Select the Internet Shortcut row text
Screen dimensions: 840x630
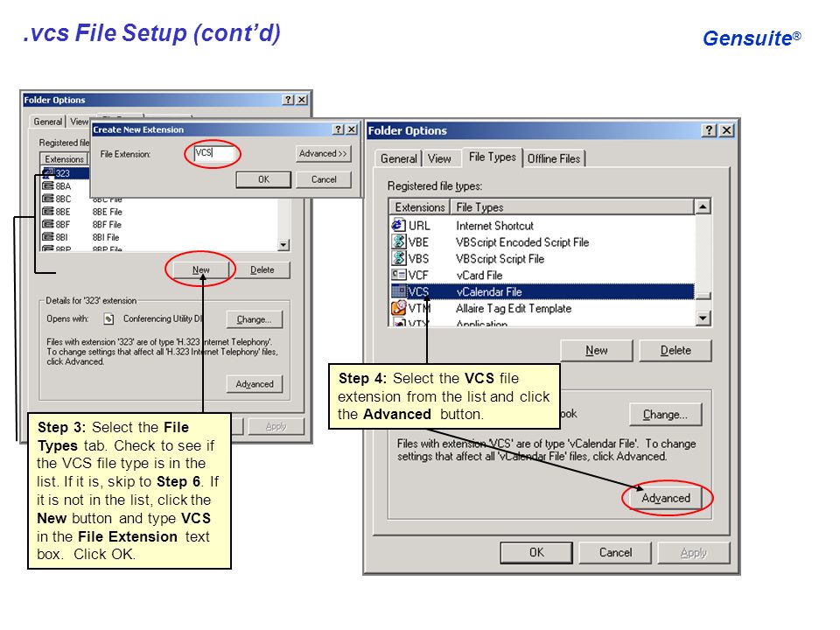(494, 226)
